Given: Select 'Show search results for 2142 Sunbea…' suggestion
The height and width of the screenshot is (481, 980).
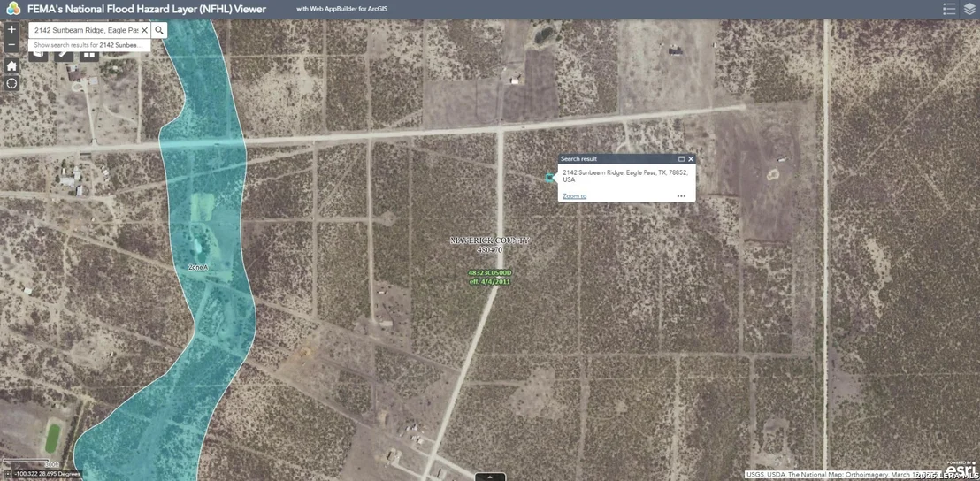Looking at the screenshot, I should (x=88, y=45).
